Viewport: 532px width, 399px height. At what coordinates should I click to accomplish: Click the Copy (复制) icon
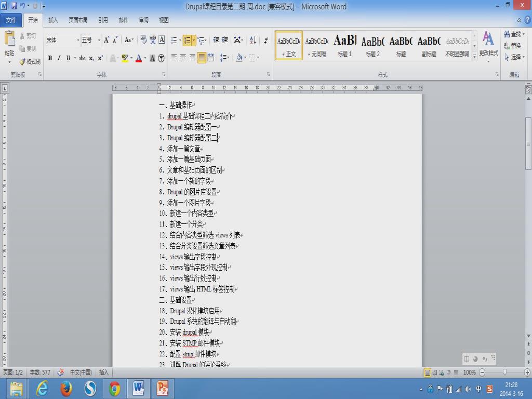[22, 48]
